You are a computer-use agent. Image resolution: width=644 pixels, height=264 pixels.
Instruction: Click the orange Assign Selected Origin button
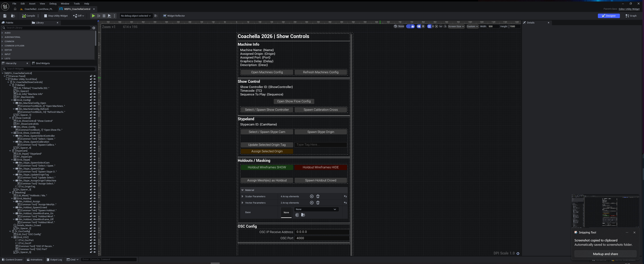coord(267,151)
